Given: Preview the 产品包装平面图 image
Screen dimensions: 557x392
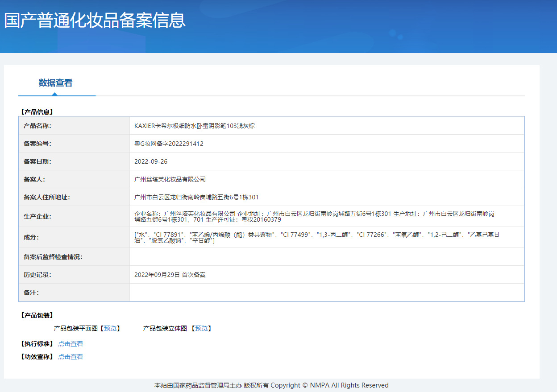Looking at the screenshot, I should (110, 328).
